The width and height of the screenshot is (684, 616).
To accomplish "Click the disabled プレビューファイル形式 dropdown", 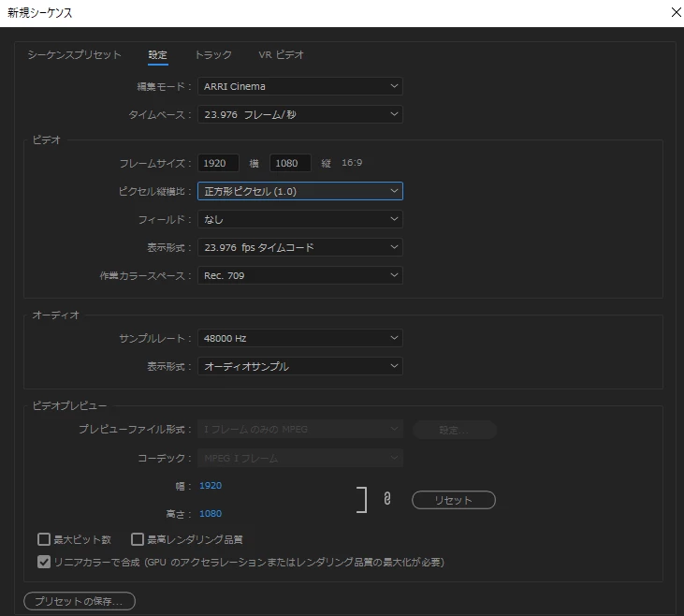I will pyautogui.click(x=300, y=430).
